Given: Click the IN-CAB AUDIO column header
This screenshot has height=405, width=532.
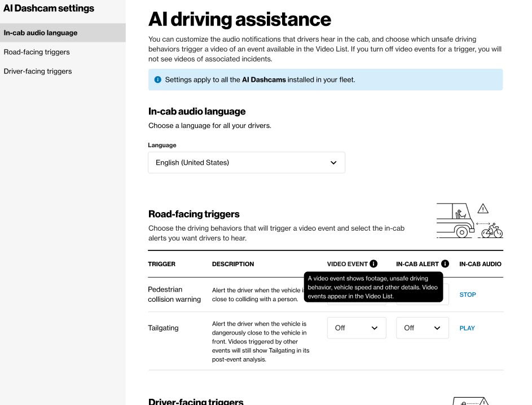Looking at the screenshot, I should pyautogui.click(x=480, y=264).
